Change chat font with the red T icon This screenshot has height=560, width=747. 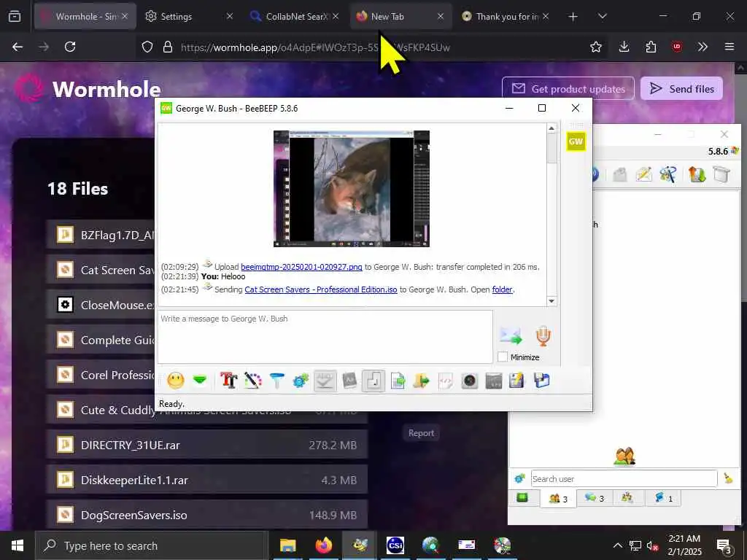pyautogui.click(x=228, y=381)
